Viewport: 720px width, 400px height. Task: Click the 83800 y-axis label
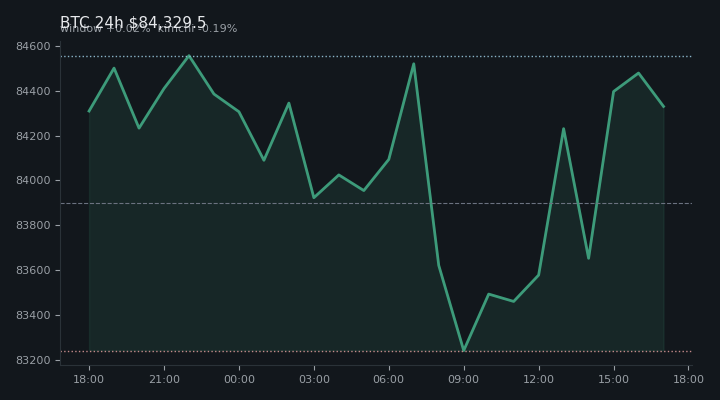[33, 225]
